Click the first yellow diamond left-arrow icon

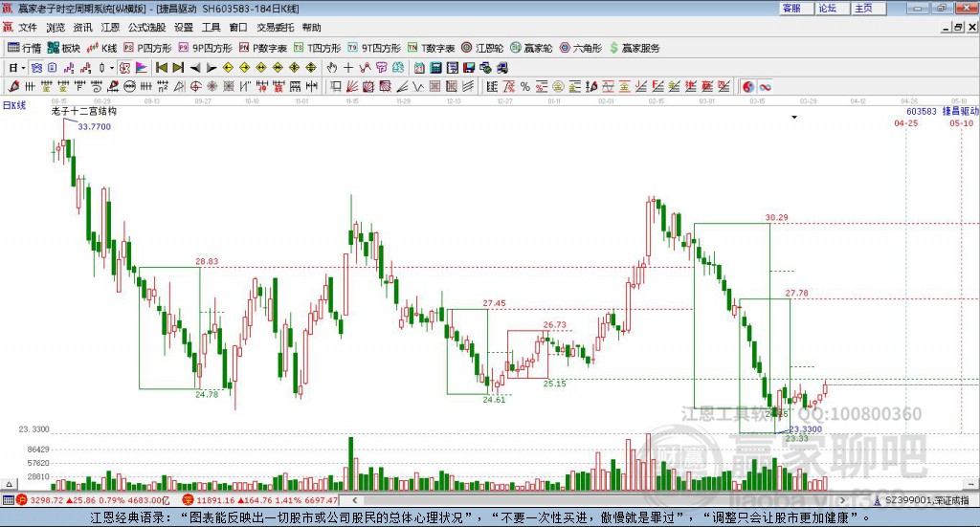tap(228, 68)
